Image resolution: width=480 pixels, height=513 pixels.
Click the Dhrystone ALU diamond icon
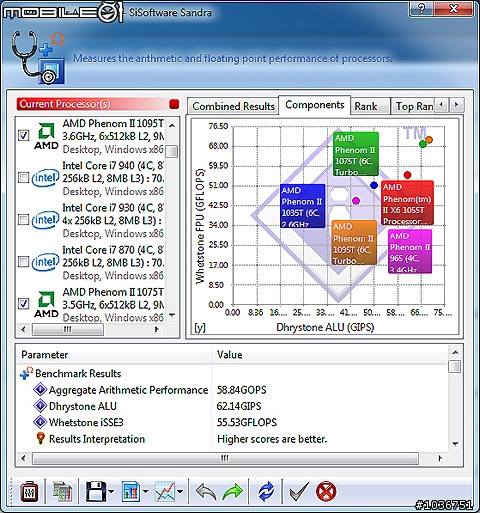(x=40, y=406)
